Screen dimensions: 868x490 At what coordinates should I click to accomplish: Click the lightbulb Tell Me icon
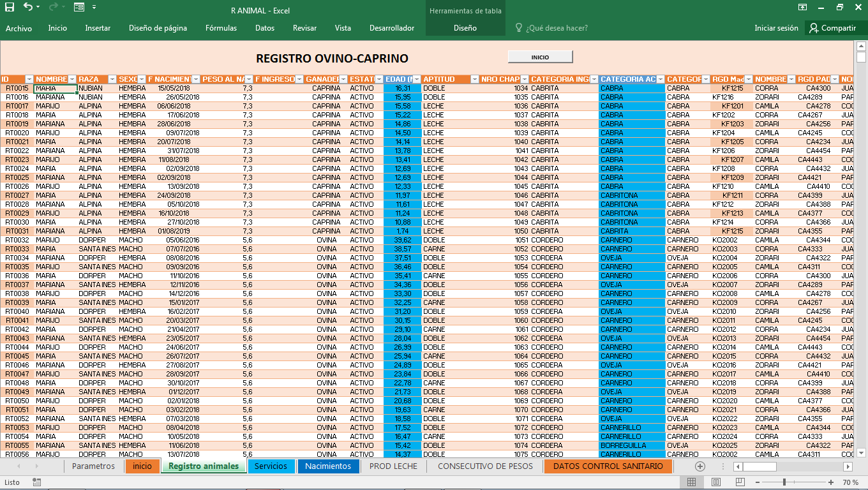tap(518, 28)
